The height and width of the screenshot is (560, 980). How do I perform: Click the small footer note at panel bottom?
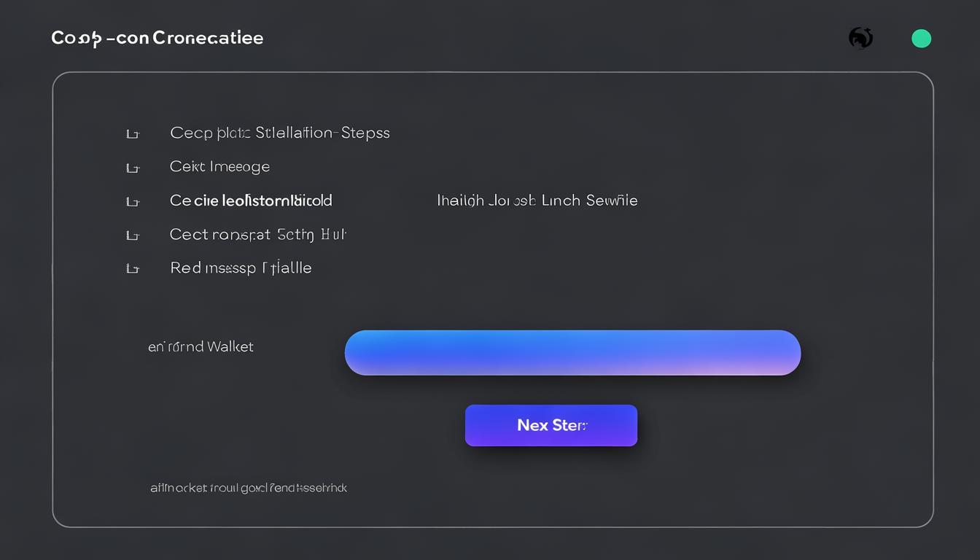[249, 487]
